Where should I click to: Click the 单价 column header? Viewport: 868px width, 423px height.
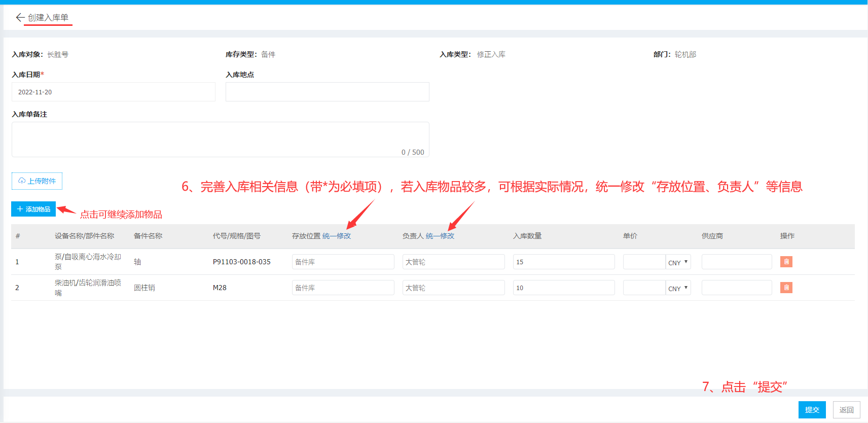coord(630,236)
